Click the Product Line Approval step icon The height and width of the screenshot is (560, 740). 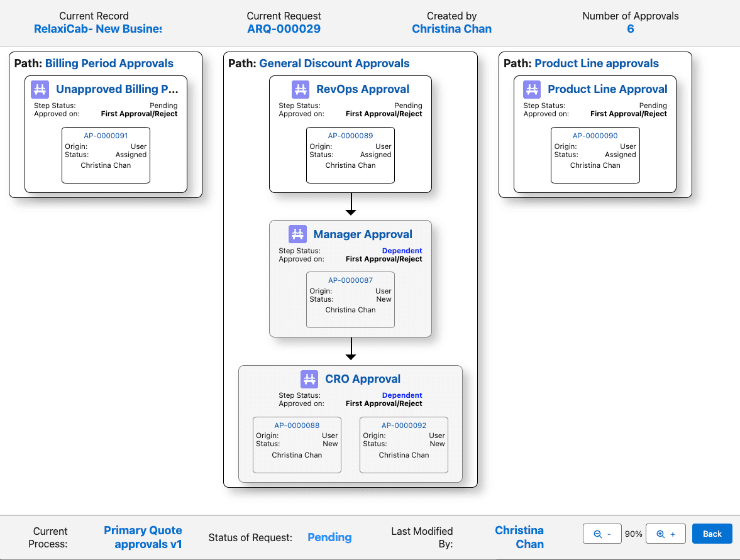(531, 89)
